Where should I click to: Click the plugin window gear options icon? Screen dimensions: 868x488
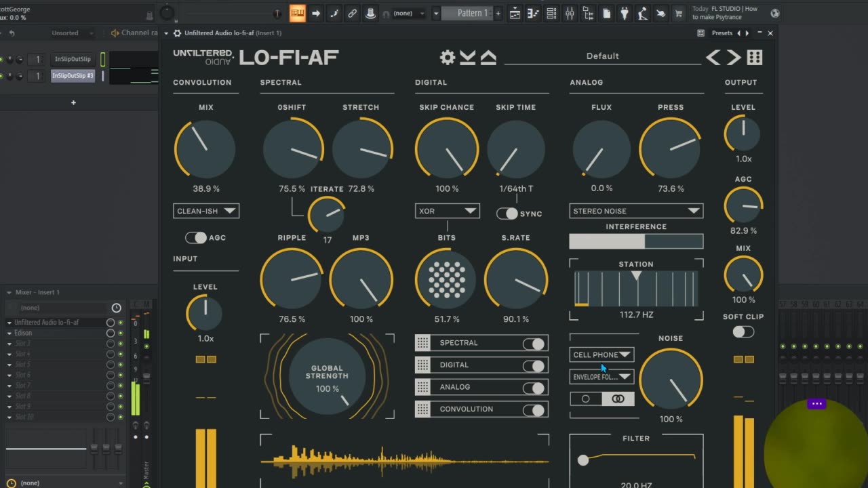[x=177, y=33]
